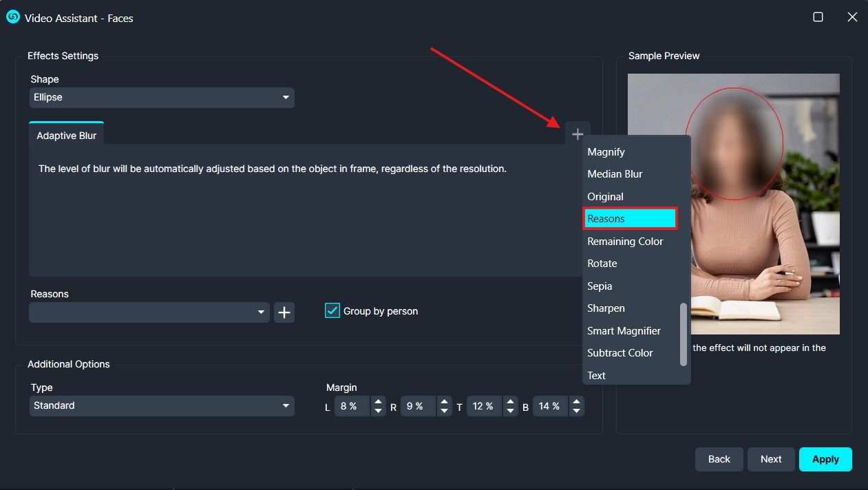Increase the left margin with up arrow
The image size is (868, 490).
[378, 402]
